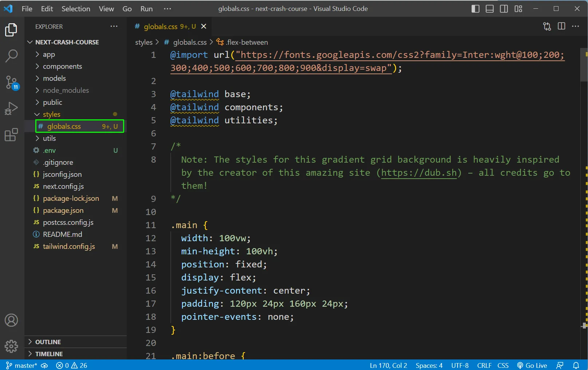Close the globals.css editor tab

click(204, 26)
